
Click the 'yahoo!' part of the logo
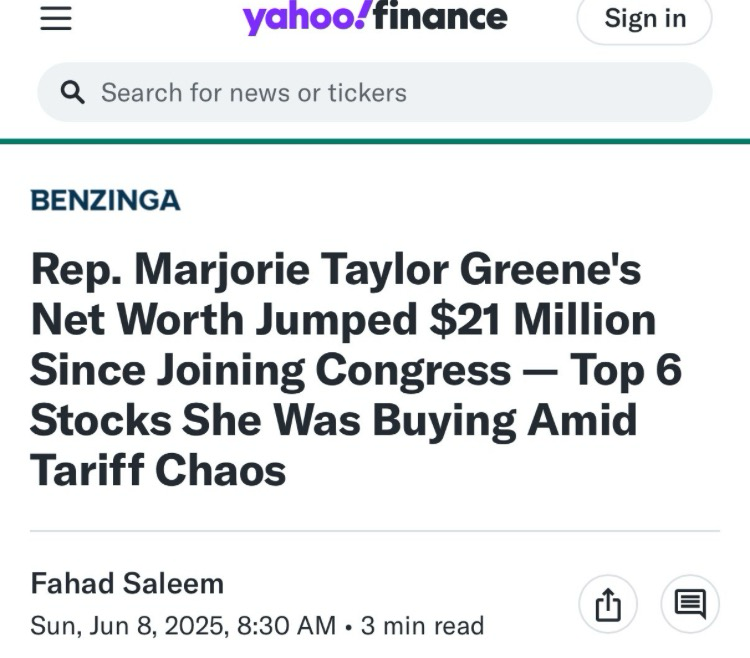click(306, 17)
